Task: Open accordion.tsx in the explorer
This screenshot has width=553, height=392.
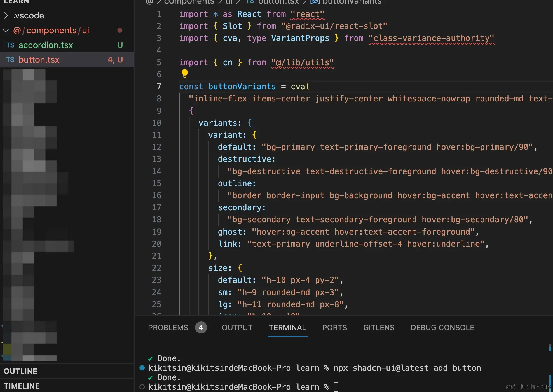Action: [46, 45]
